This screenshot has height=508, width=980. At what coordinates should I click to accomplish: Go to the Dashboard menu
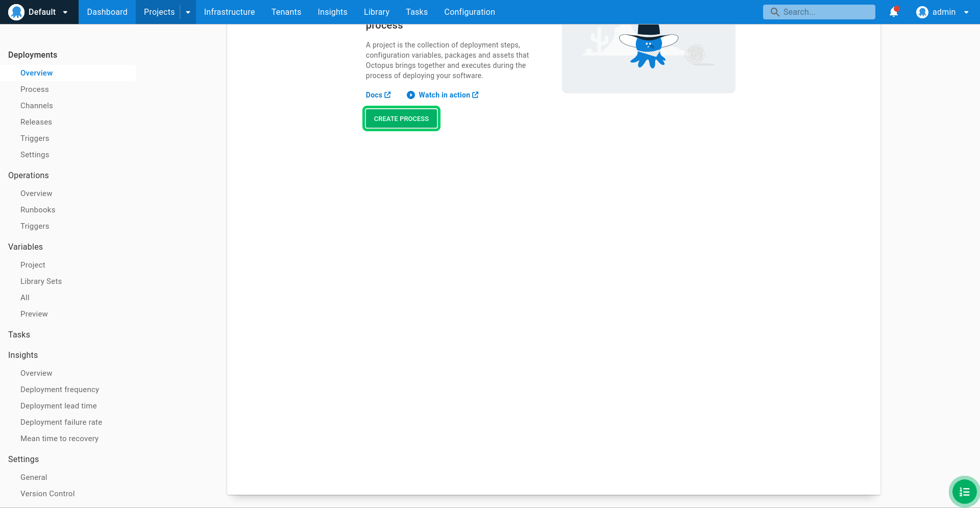(107, 12)
